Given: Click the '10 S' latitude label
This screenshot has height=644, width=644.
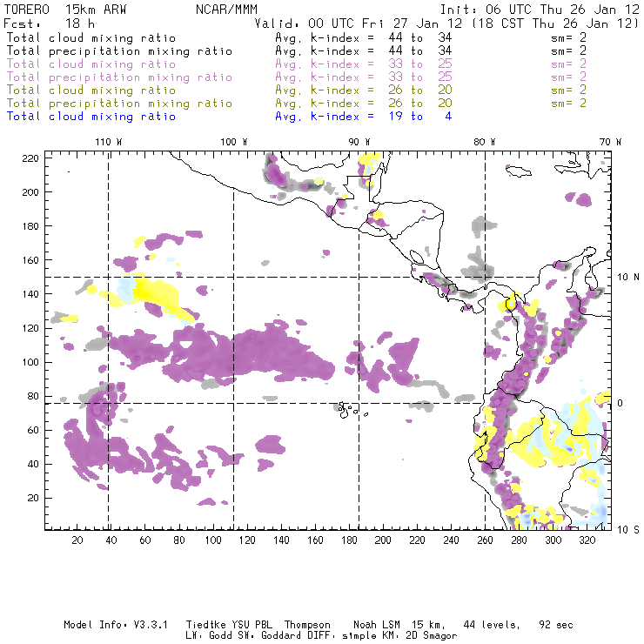Looking at the screenshot, I should pos(628,530).
